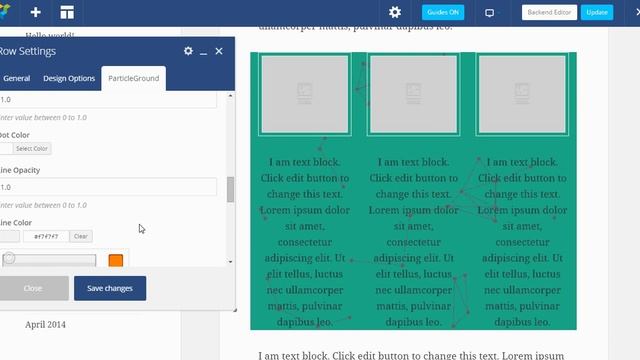
Task: Click the Dot Color swatch box
Action: [6, 149]
